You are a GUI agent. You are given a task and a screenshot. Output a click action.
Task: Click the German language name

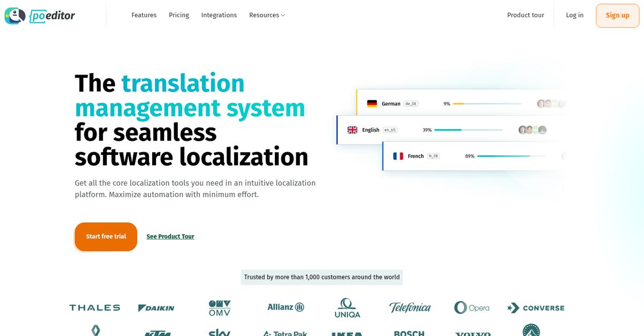click(x=391, y=104)
